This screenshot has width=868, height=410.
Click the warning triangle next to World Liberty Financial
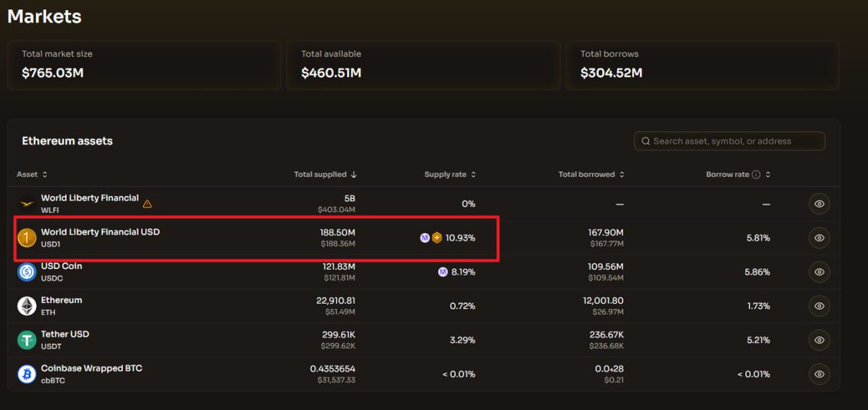(148, 204)
